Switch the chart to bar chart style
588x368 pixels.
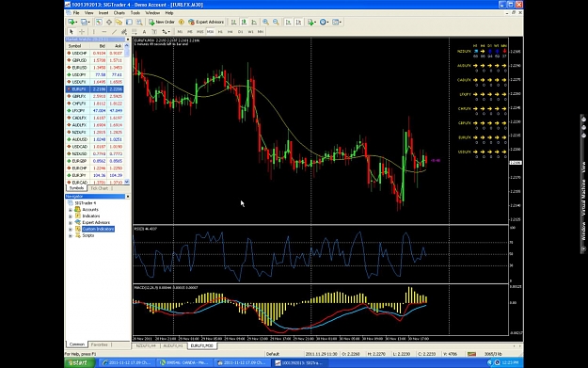coord(233,23)
